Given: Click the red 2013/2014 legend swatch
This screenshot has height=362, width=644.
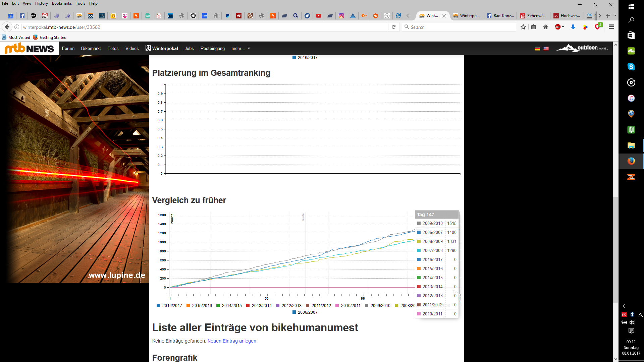Looking at the screenshot, I should (248, 306).
